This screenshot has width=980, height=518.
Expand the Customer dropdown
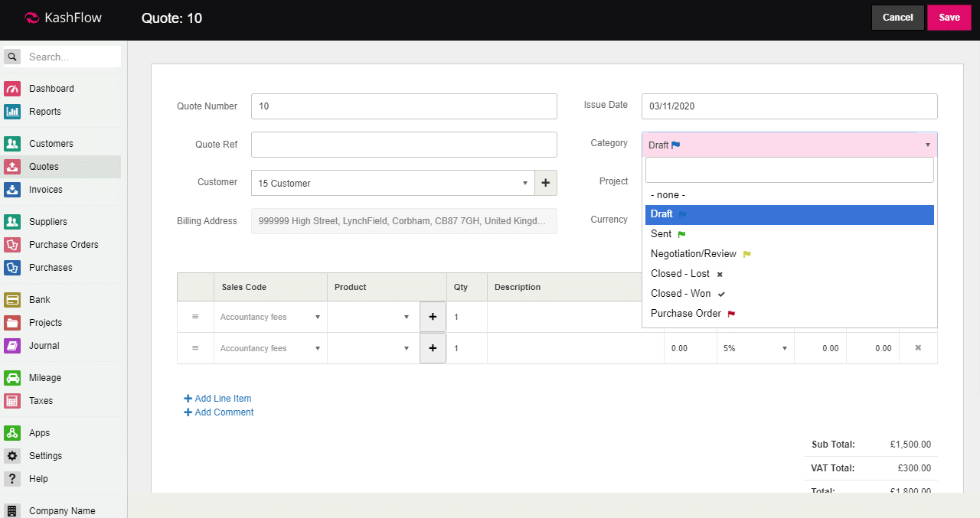[x=392, y=183]
